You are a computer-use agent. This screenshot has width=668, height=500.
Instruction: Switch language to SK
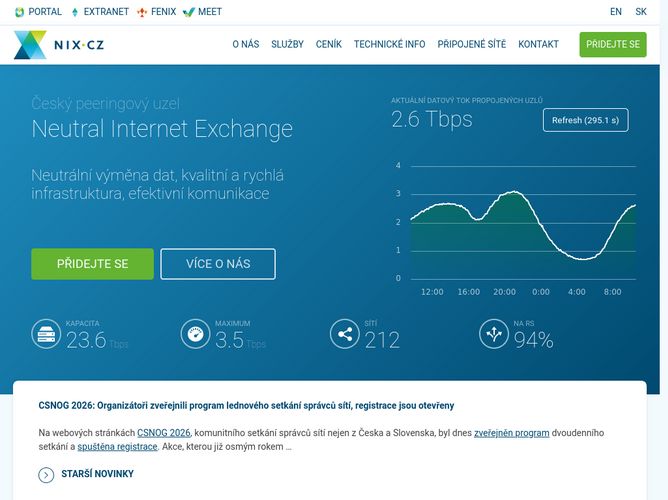pyautogui.click(x=641, y=12)
